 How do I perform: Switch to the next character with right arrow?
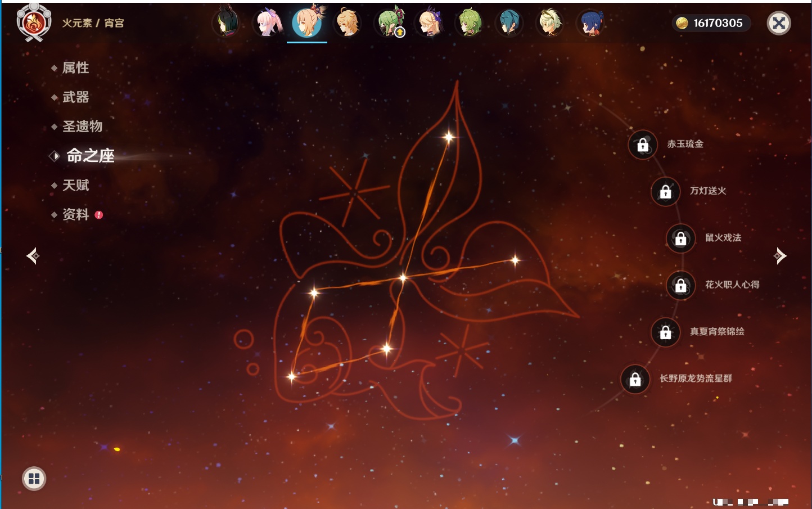tap(779, 256)
